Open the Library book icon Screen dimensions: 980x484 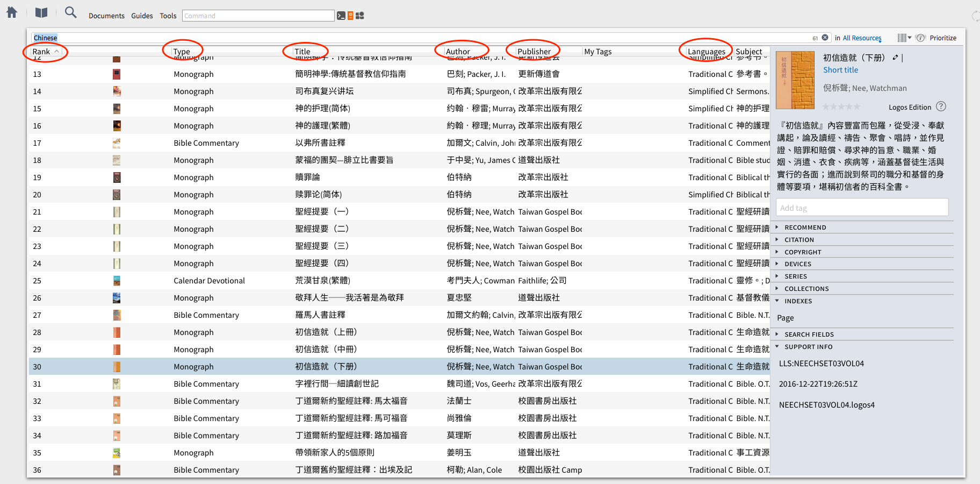(41, 12)
